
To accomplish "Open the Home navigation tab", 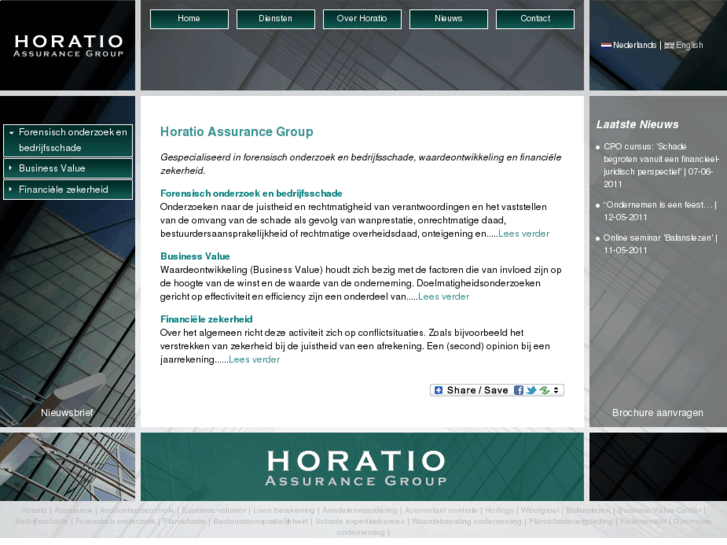I will pos(189,19).
